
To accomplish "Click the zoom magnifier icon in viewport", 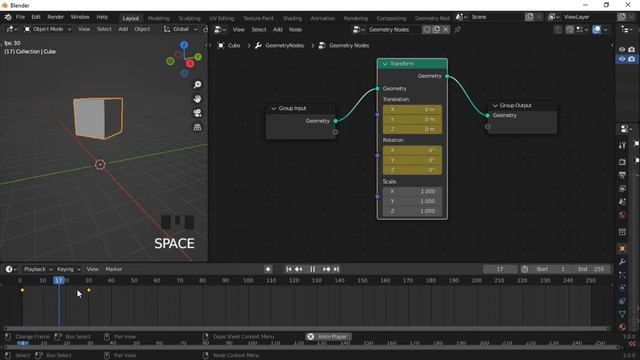I will (x=198, y=84).
